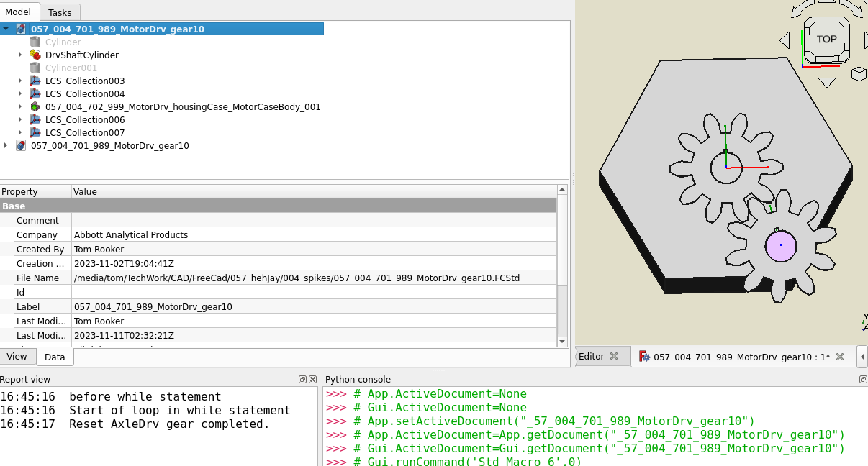The image size is (868, 466).
Task: Expand the LCS_Collection004 tree node
Action: [x=20, y=93]
